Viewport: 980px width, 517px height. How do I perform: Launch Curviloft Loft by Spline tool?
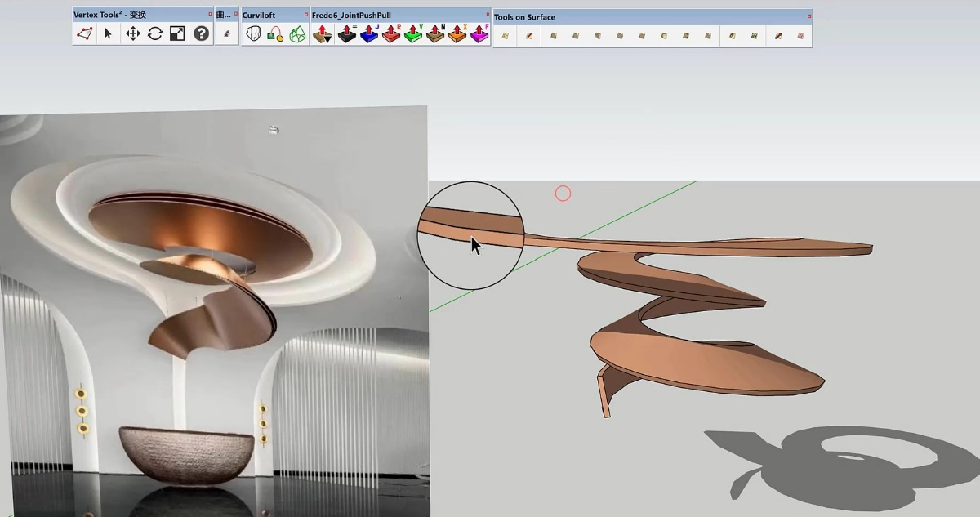click(253, 33)
